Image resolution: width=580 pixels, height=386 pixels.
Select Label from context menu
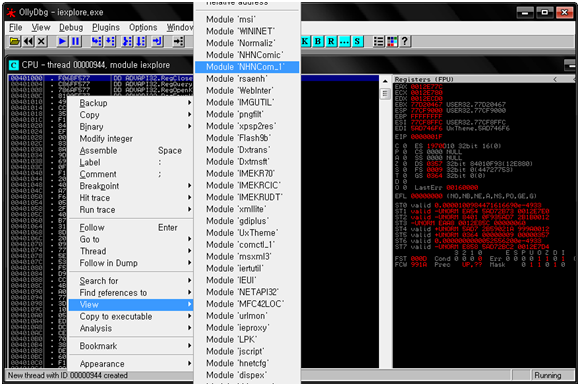pos(131,162)
